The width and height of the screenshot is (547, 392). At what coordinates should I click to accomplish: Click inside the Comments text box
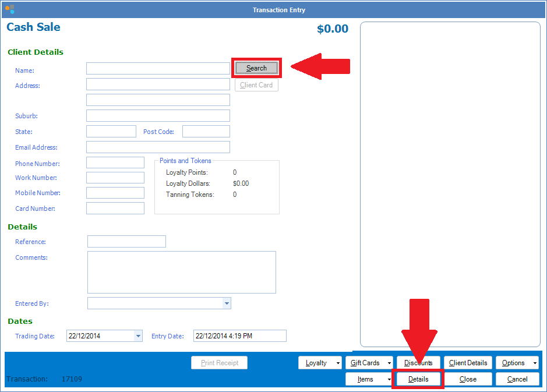point(181,272)
